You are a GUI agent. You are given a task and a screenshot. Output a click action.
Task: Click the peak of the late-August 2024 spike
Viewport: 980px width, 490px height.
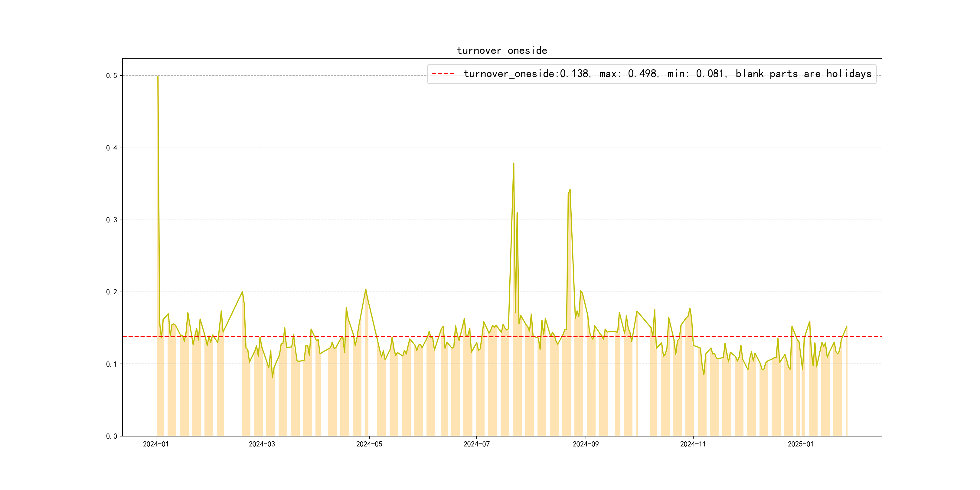coord(570,189)
